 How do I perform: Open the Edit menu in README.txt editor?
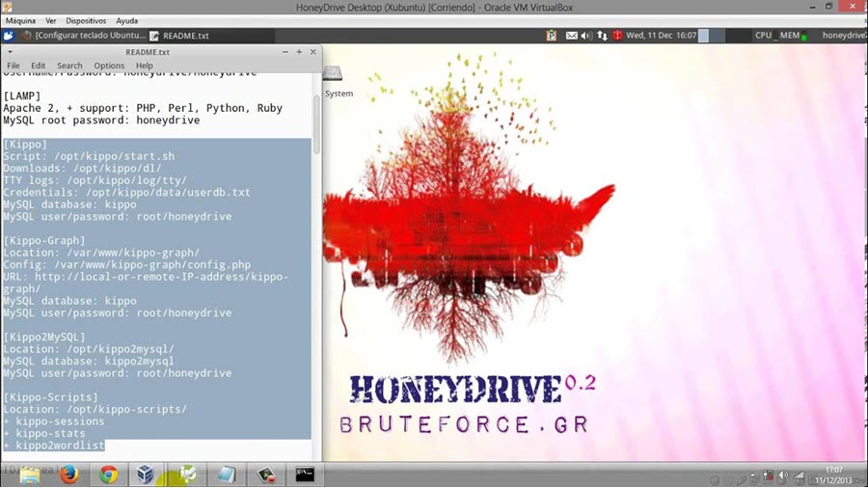coord(39,66)
